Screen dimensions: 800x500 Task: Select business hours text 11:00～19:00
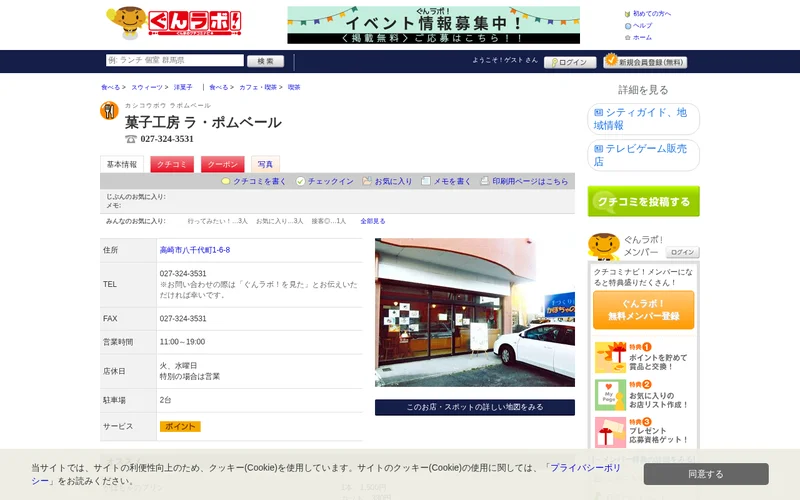[x=182, y=342]
